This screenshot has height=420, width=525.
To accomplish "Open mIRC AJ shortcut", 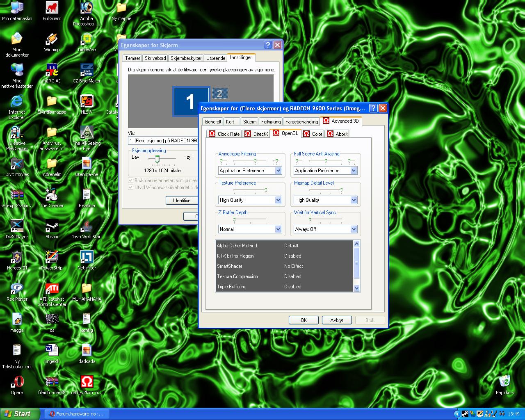I will (52, 73).
